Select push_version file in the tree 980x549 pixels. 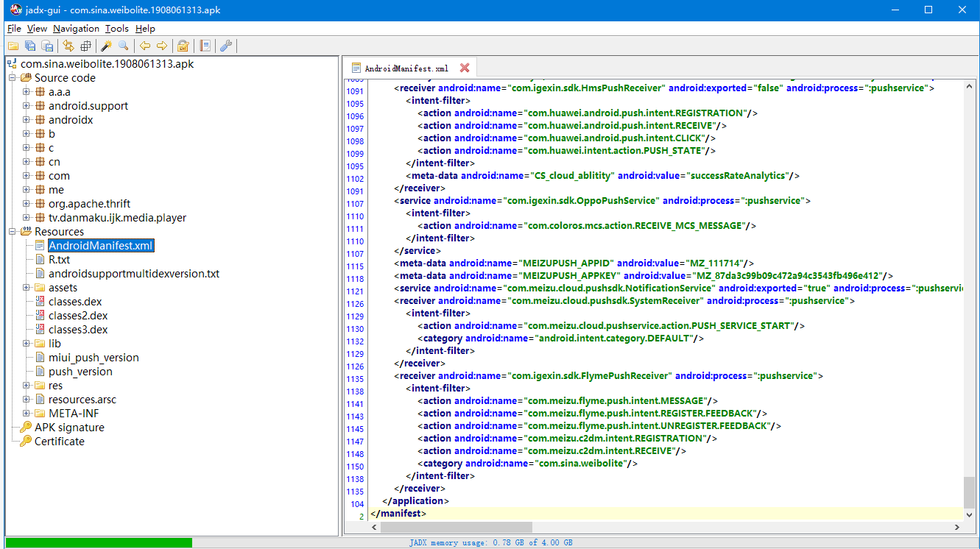(x=80, y=372)
